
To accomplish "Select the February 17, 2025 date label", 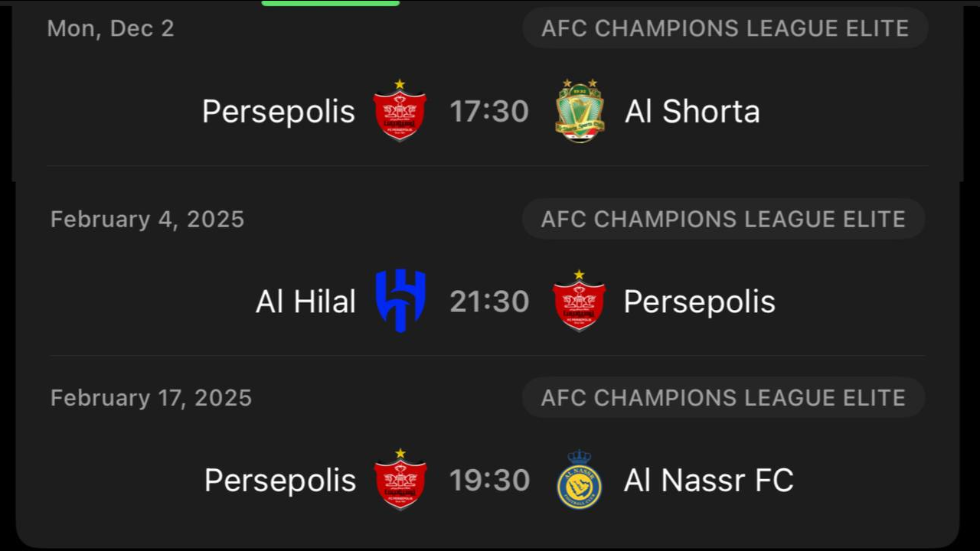I will (151, 398).
